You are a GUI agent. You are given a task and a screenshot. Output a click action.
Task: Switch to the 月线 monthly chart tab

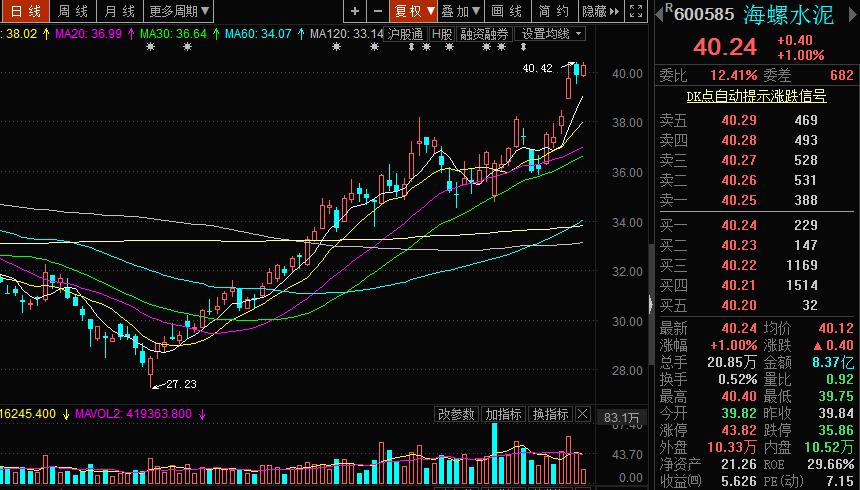(x=120, y=11)
